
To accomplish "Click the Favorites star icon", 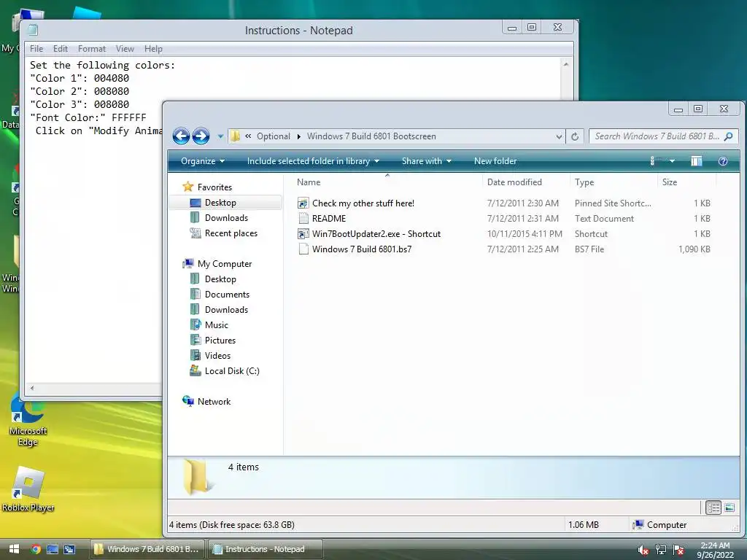I will 188,187.
